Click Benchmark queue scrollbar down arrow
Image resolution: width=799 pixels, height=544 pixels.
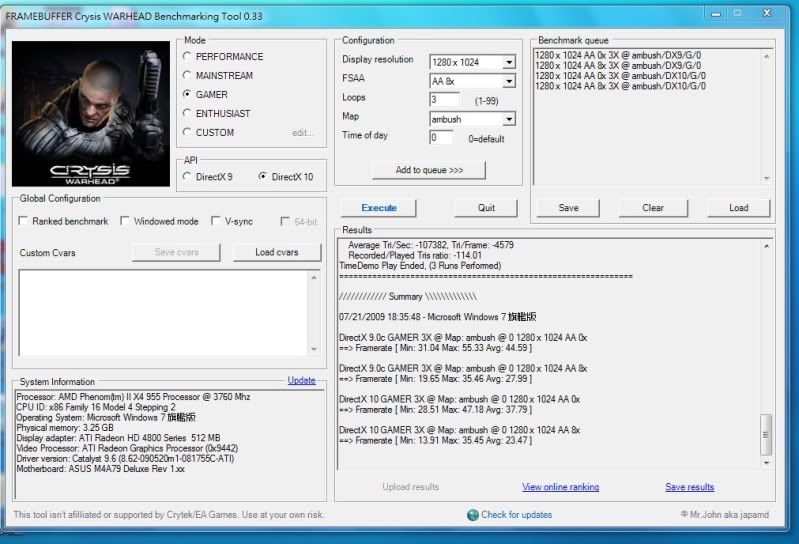tap(766, 178)
